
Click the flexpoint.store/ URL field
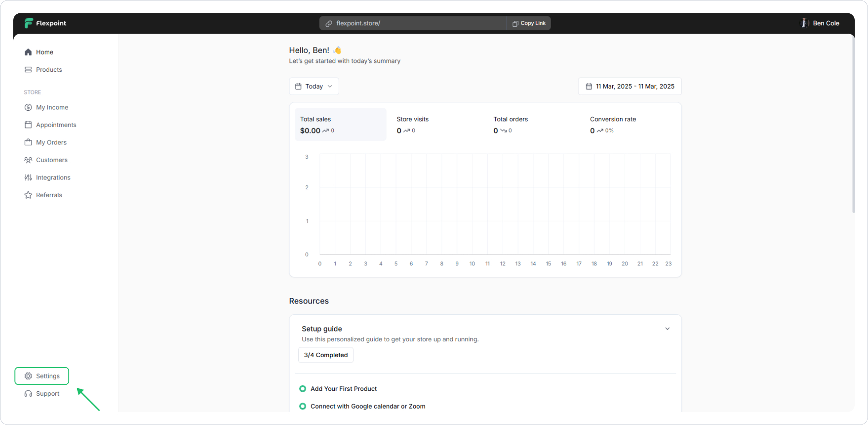[413, 23]
